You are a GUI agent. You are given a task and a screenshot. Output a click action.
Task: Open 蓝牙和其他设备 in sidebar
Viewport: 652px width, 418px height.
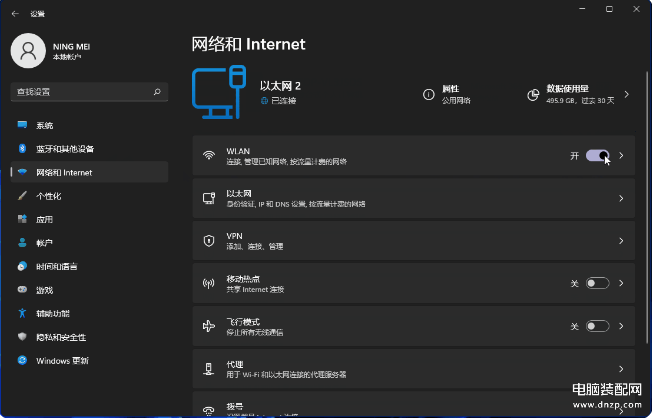tap(65, 149)
